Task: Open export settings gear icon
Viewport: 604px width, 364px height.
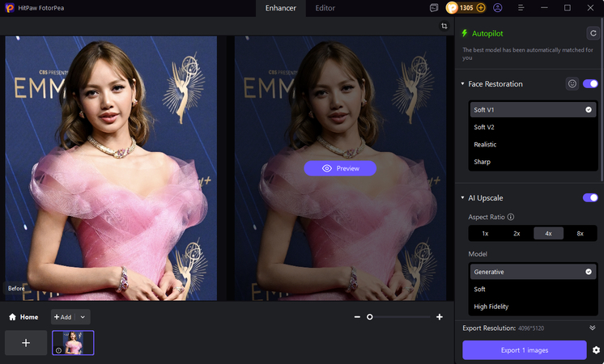Action: 596,350
